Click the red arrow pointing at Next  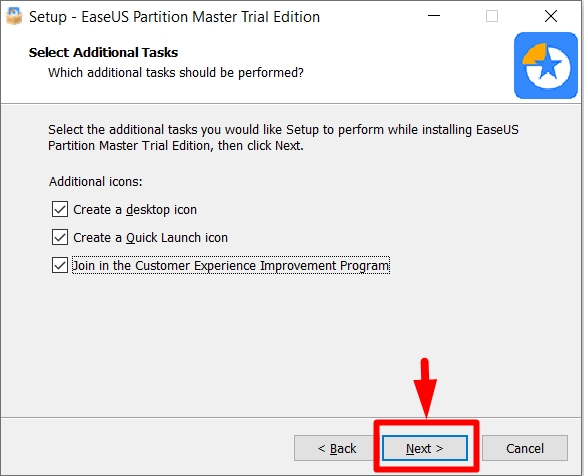tap(425, 388)
